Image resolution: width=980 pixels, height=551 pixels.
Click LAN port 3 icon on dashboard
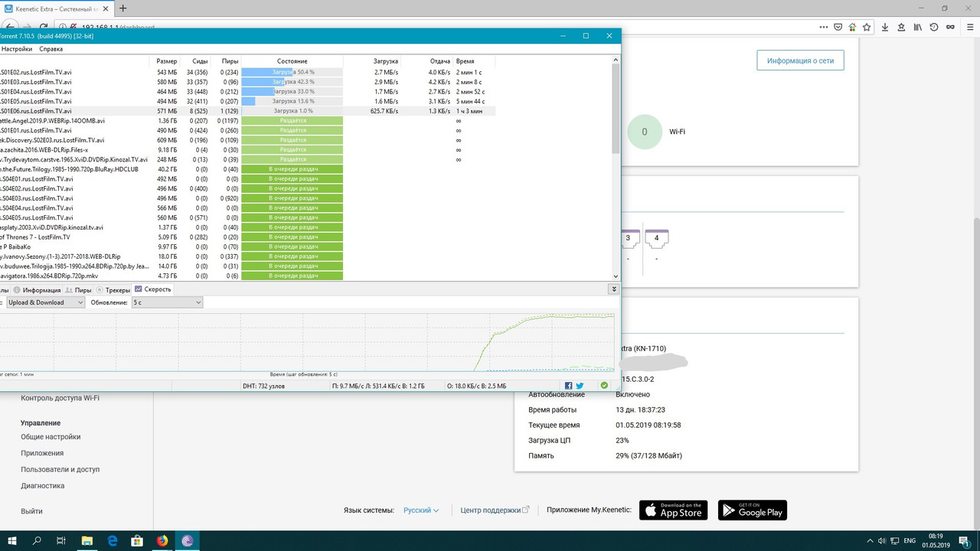click(628, 238)
